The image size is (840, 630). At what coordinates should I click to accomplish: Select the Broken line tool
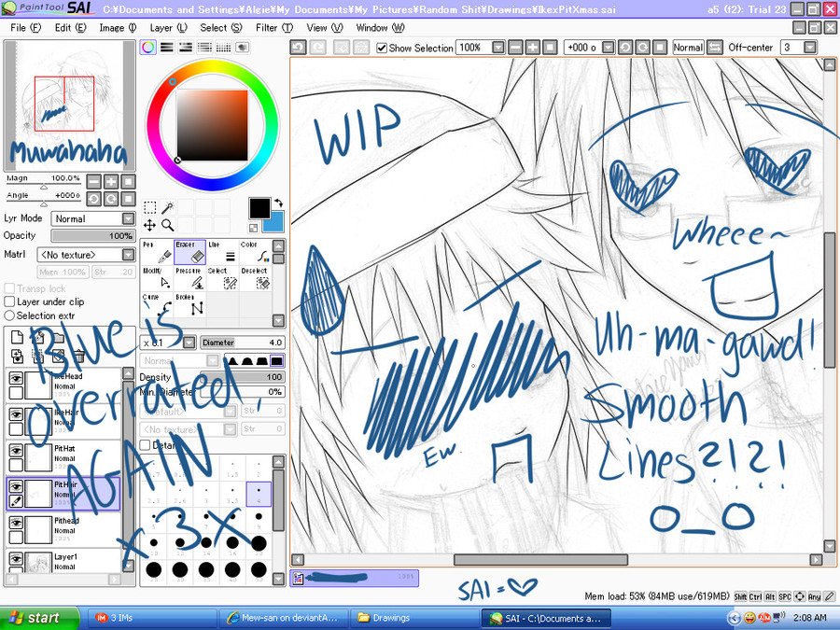click(189, 304)
